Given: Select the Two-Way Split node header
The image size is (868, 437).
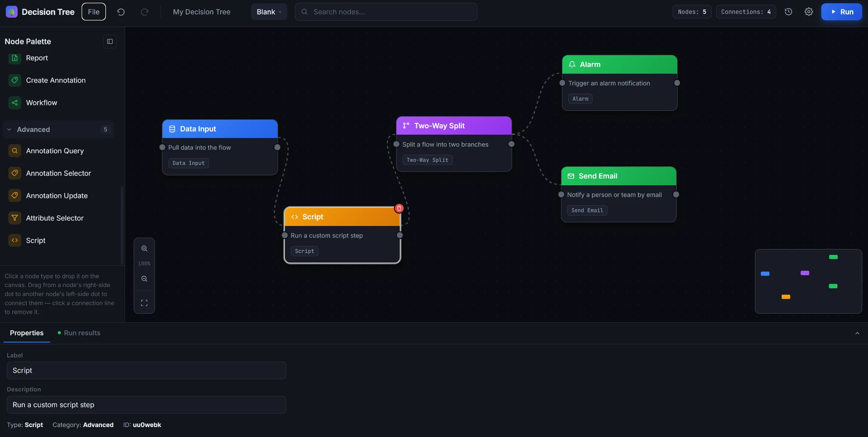Looking at the screenshot, I should click(454, 126).
